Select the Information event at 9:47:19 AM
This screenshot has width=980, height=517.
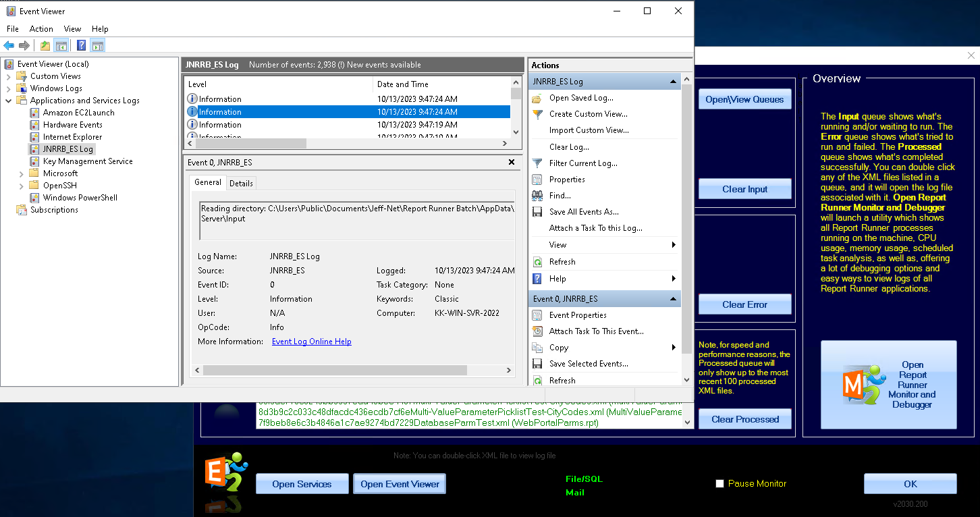[x=348, y=125]
